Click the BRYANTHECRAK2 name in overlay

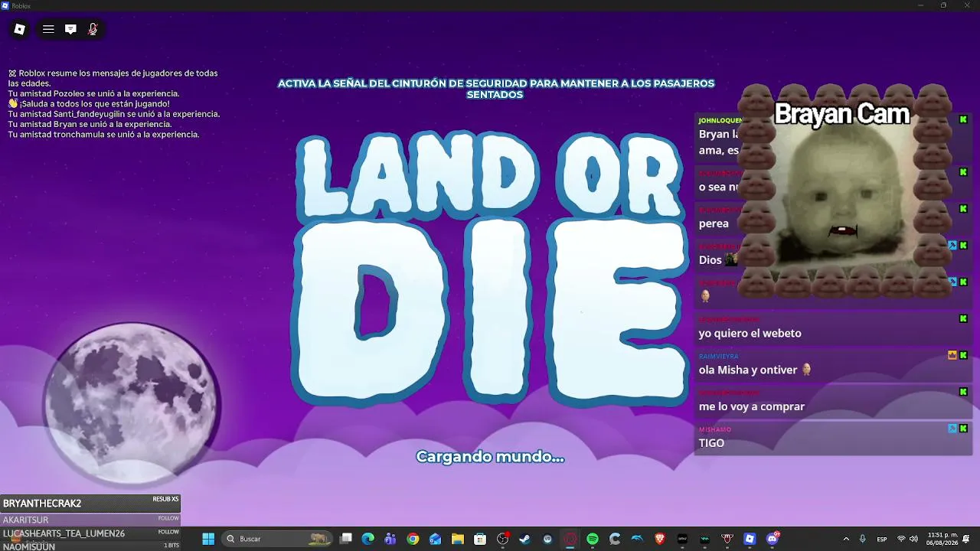pyautogui.click(x=42, y=503)
